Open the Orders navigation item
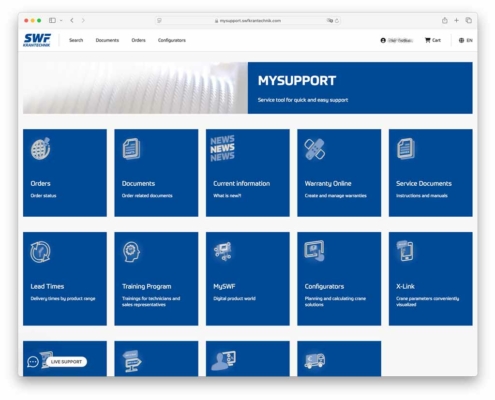 pyautogui.click(x=138, y=40)
